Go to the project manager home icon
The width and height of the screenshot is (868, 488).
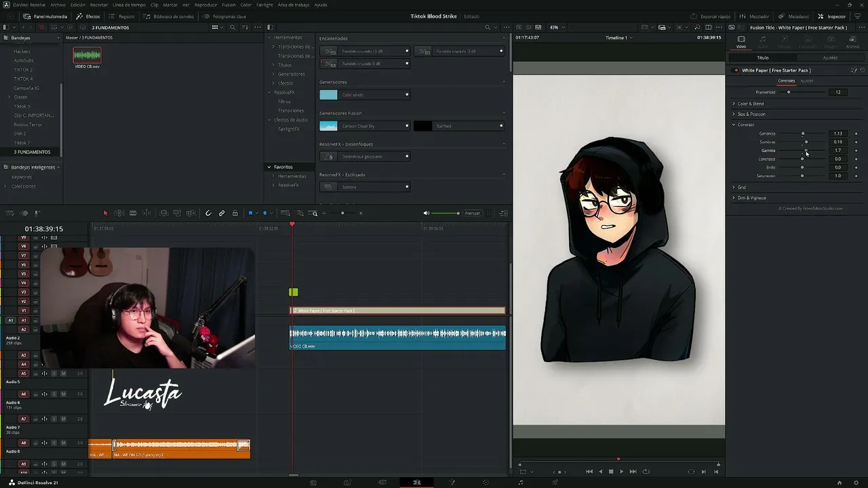tap(839, 483)
